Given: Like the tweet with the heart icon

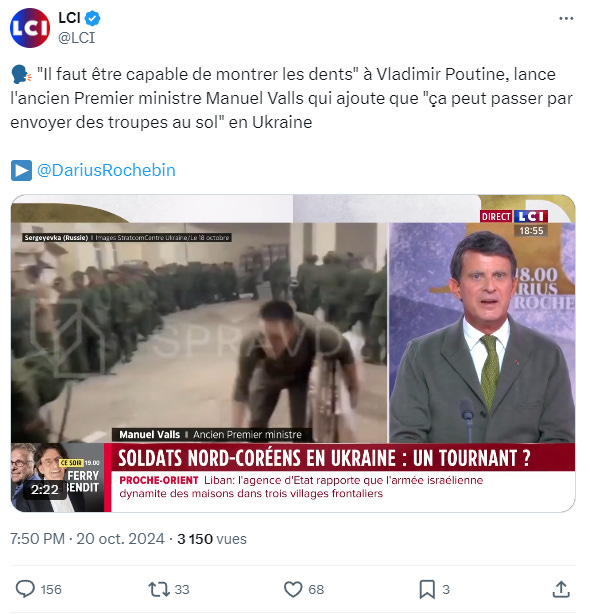Looking at the screenshot, I should 293,589.
